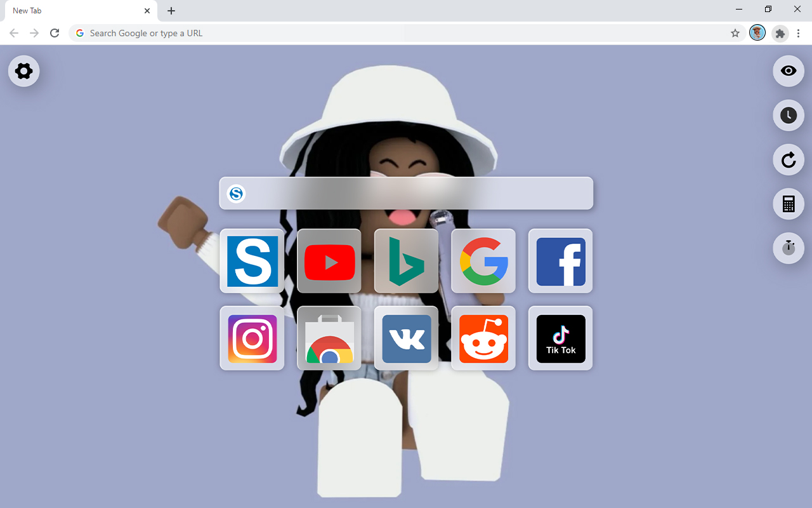The width and height of the screenshot is (812, 508).
Task: Open the Bing shortcut tile
Action: pos(407,261)
